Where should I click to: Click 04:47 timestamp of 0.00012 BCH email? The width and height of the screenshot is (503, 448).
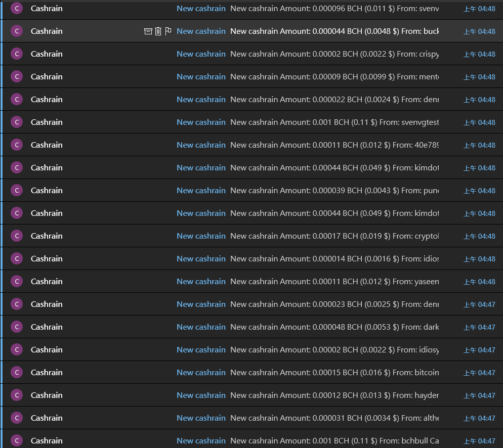tap(479, 395)
